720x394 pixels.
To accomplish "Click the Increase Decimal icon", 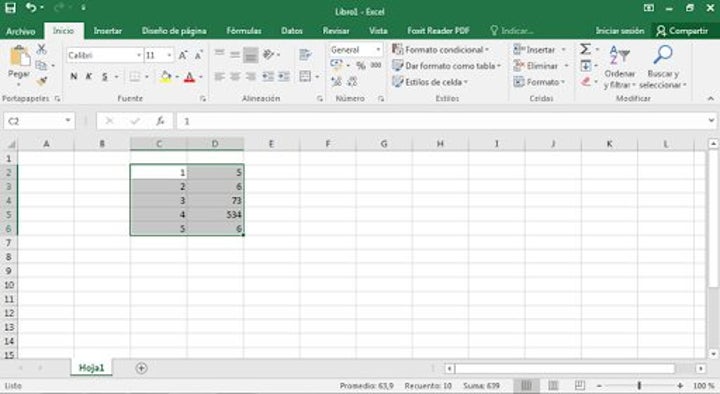I will [x=336, y=82].
